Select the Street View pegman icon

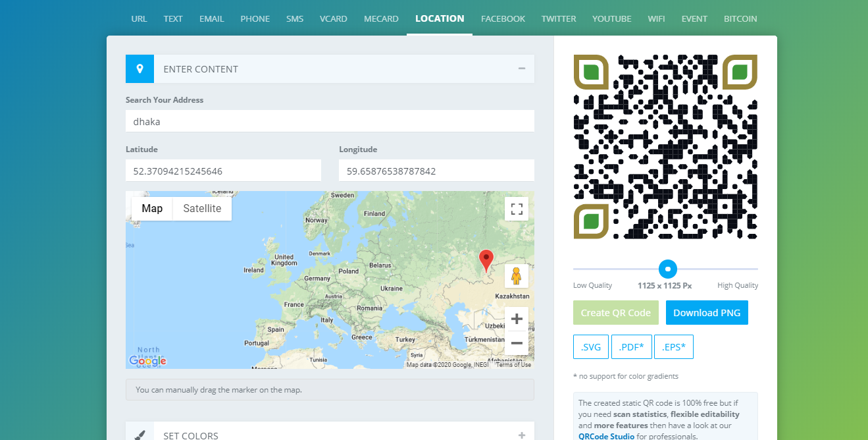tap(517, 276)
